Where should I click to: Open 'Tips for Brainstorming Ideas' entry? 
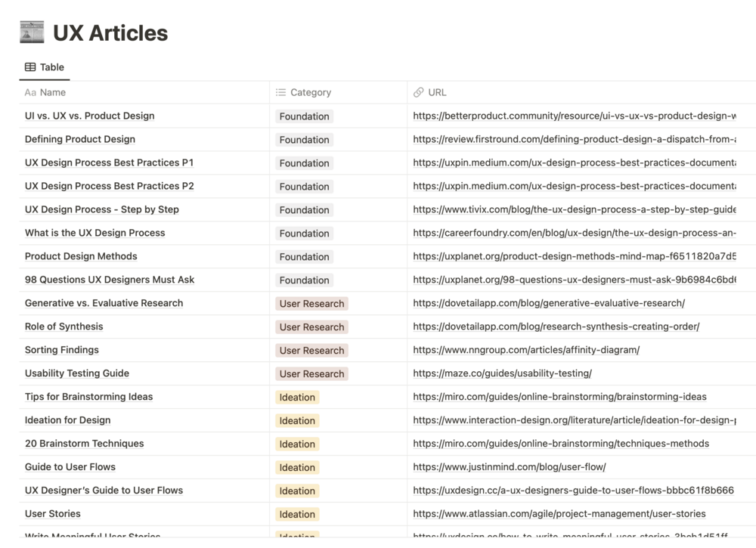(88, 397)
